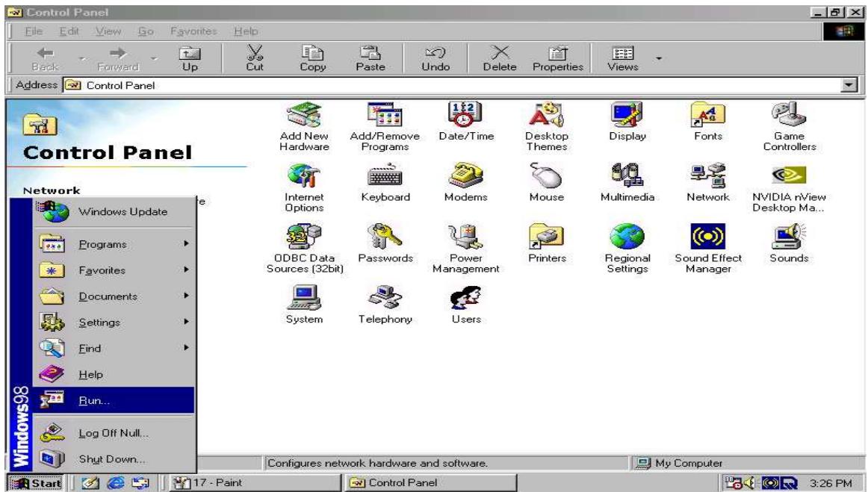This screenshot has width=868, height=492.
Task: Open Internet Options icon
Action: [304, 188]
